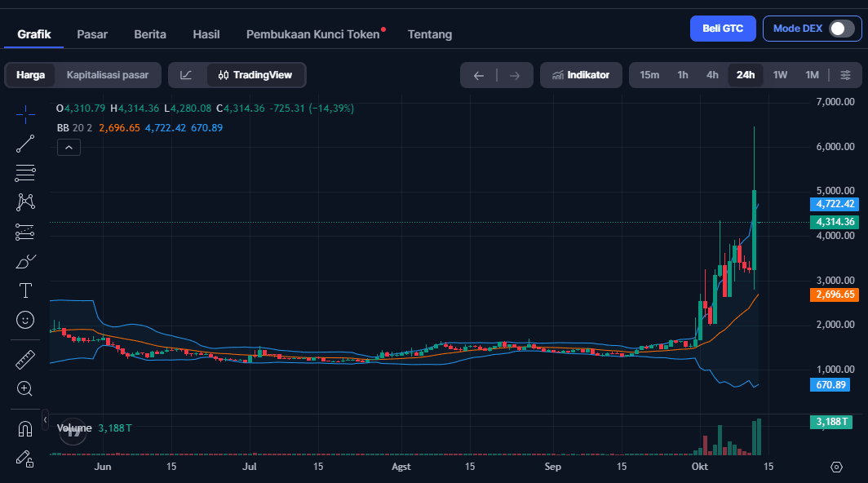This screenshot has width=868, height=483.
Task: Collapse the indicator legend chevron
Action: 69,148
